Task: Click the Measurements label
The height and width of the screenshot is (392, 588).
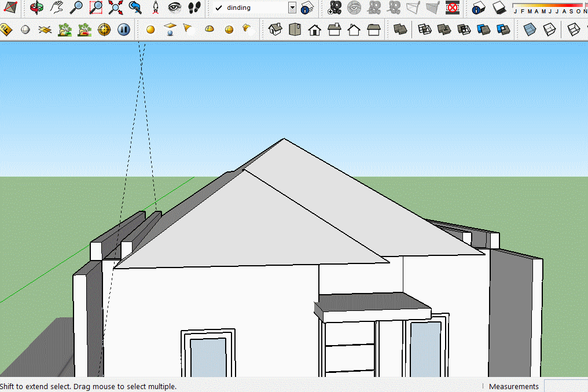Action: (513, 386)
